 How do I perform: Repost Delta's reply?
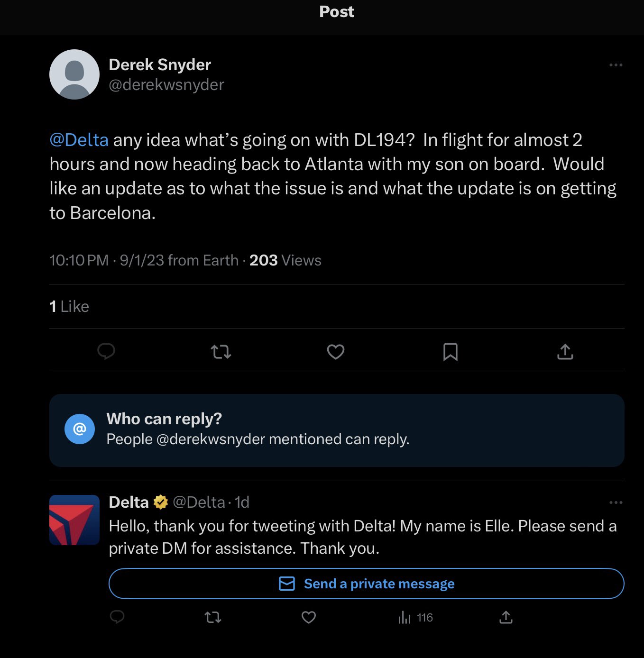click(x=213, y=617)
